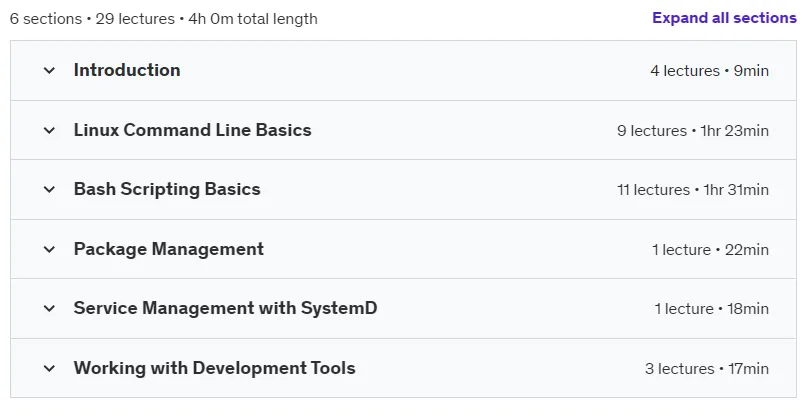
Task: Expand Linux Command Line Basics chevron
Action: point(49,130)
